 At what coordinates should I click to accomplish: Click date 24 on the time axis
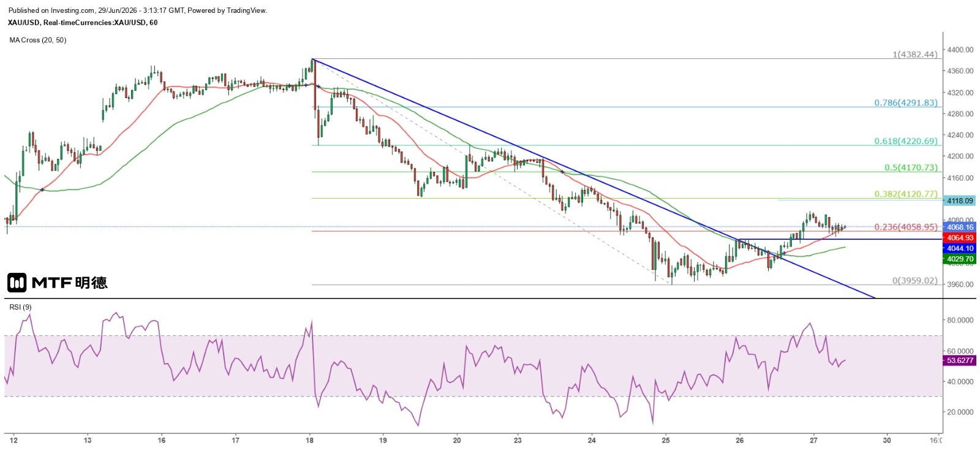click(592, 440)
